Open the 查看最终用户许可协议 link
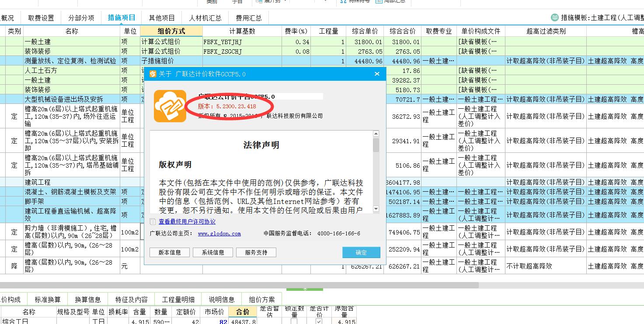Viewport: 644px width, 324px height. tap(187, 222)
